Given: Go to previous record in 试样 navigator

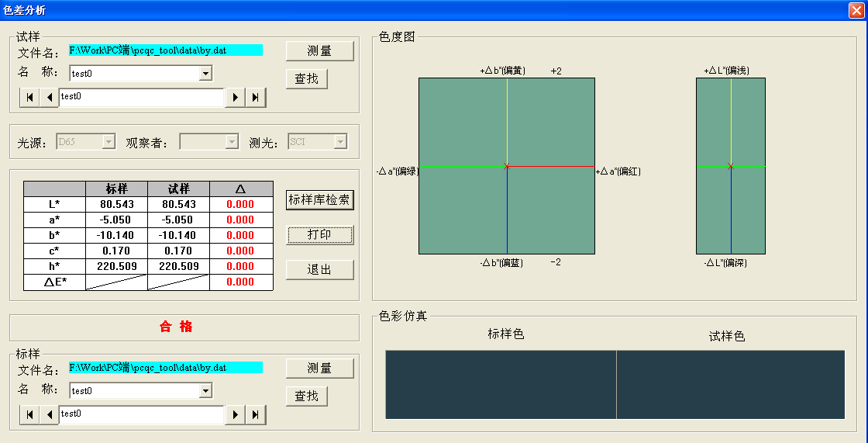Looking at the screenshot, I should (x=50, y=97).
